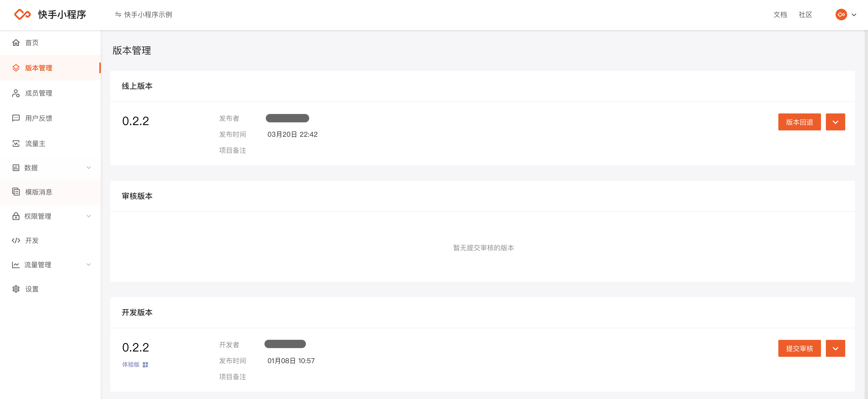The width and height of the screenshot is (868, 399).
Task: Select the member management person icon
Action: coord(16,93)
